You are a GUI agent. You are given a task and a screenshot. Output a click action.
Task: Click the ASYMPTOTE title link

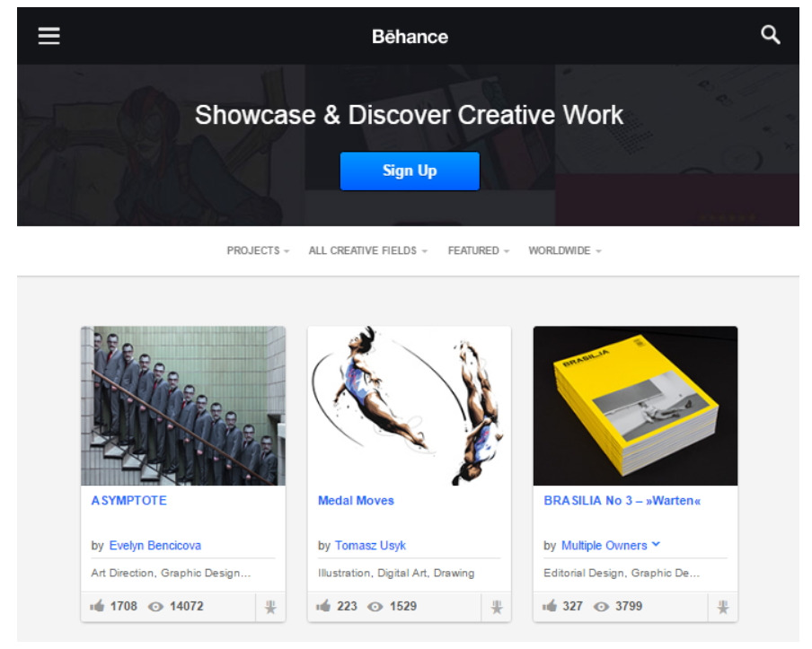(x=129, y=501)
